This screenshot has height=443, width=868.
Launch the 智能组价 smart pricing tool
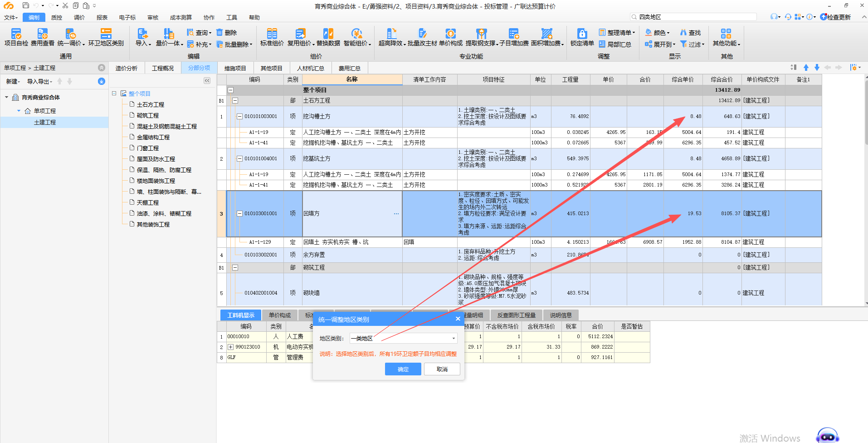point(357,37)
